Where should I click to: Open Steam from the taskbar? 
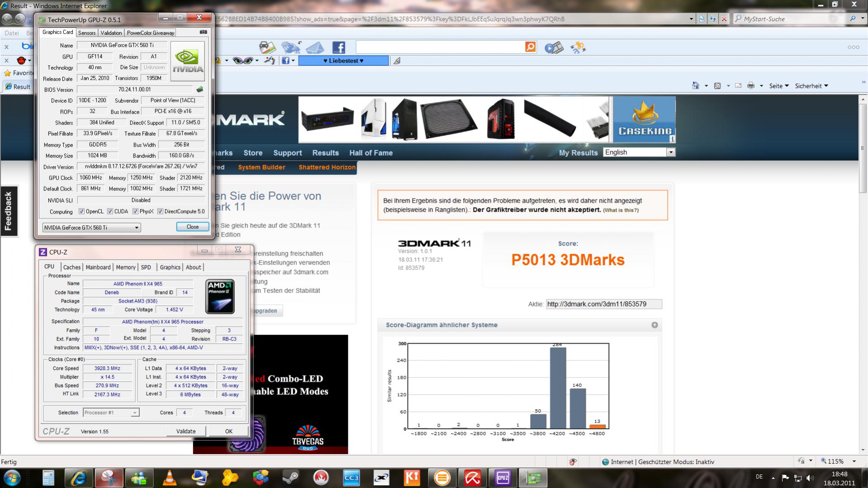click(290, 478)
